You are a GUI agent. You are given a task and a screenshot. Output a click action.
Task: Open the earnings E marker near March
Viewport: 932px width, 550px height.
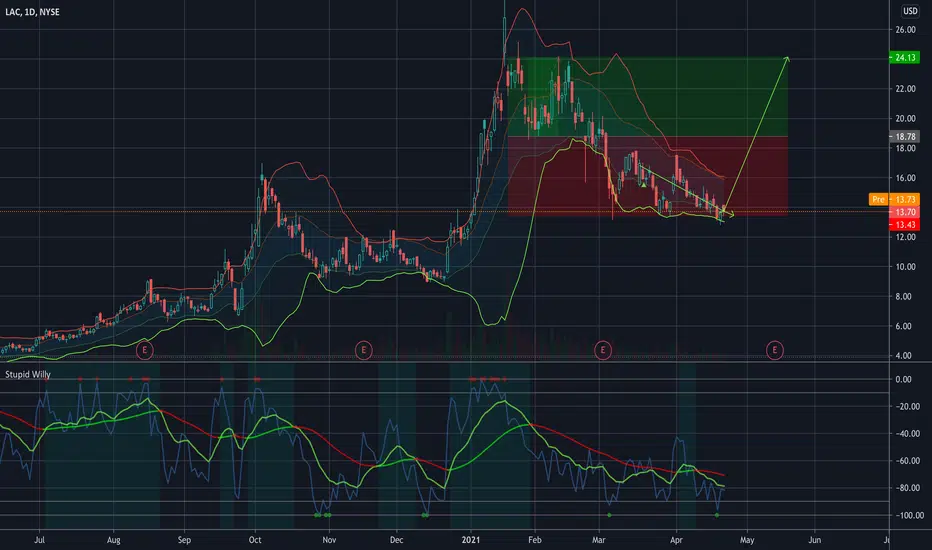pos(603,350)
